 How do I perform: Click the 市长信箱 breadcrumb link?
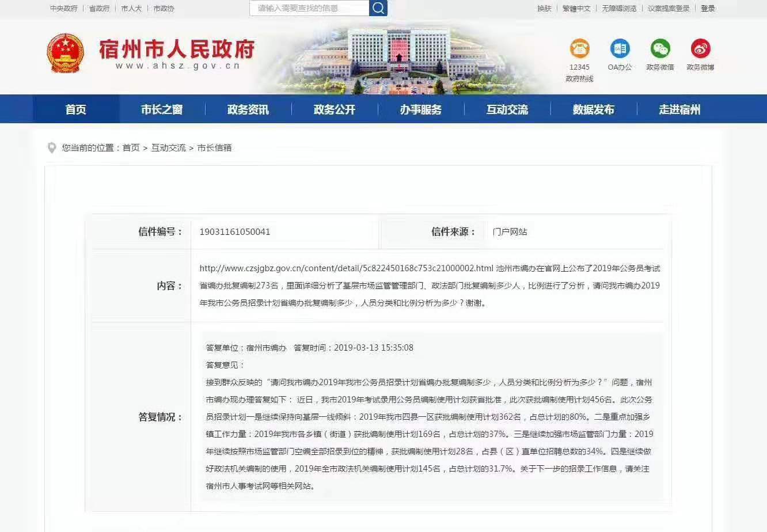[214, 148]
